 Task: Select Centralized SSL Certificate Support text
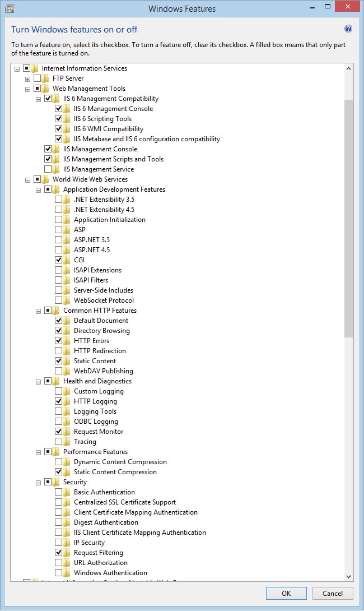[124, 502]
